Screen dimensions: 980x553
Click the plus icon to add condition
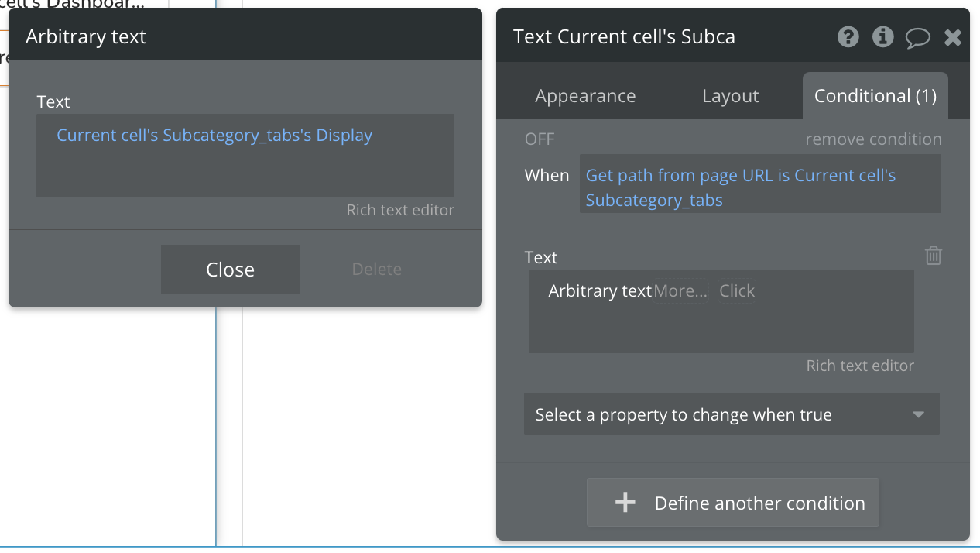pyautogui.click(x=625, y=503)
